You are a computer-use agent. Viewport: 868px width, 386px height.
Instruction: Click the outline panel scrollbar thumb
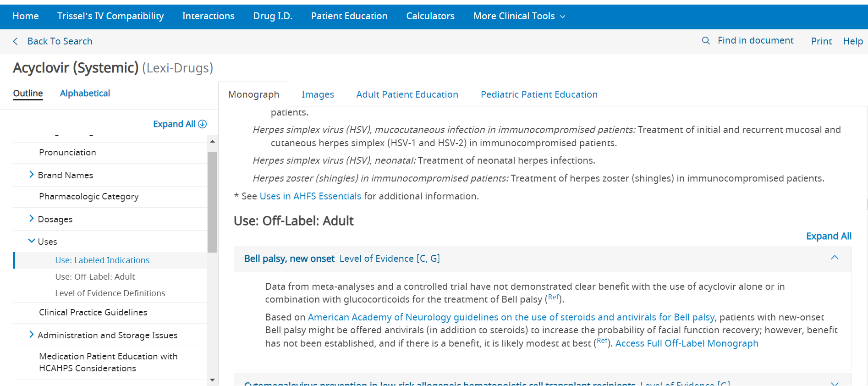(212, 202)
